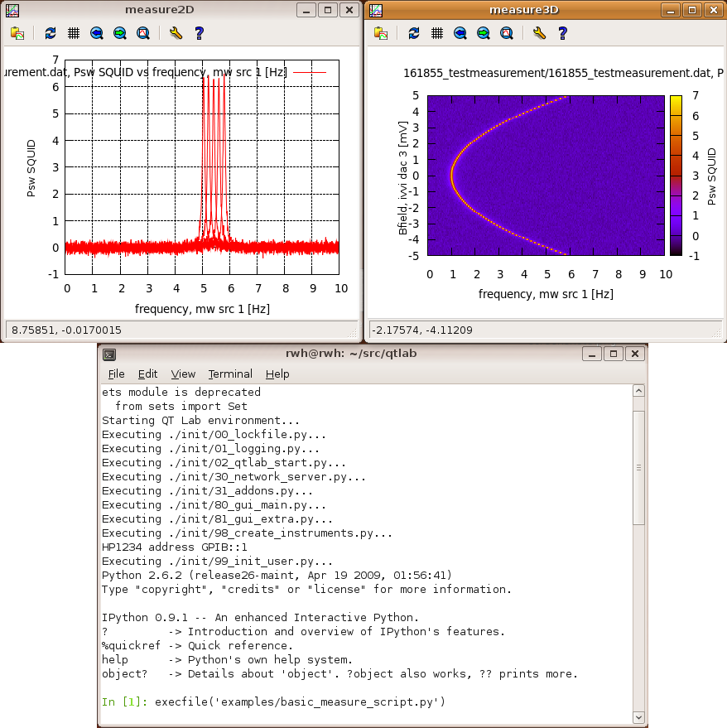Click the terminal scrollbar thumb
Viewport: 727px width, 728px height.
[x=638, y=468]
